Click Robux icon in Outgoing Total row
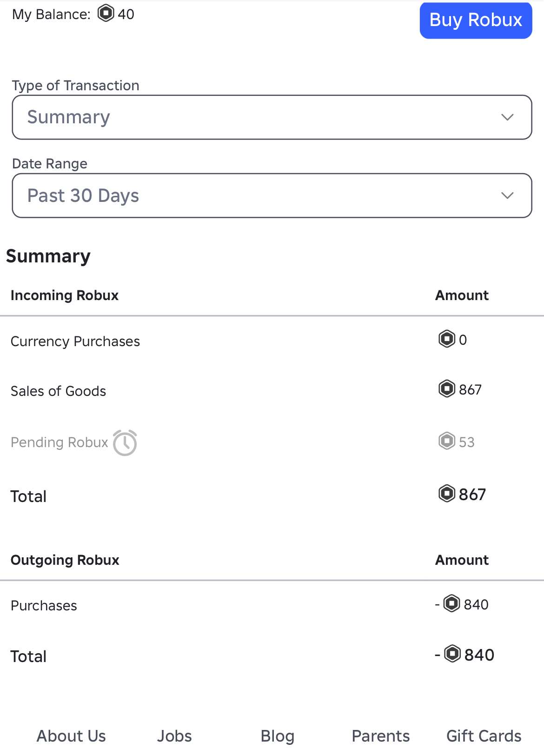The image size is (544, 756). click(452, 654)
